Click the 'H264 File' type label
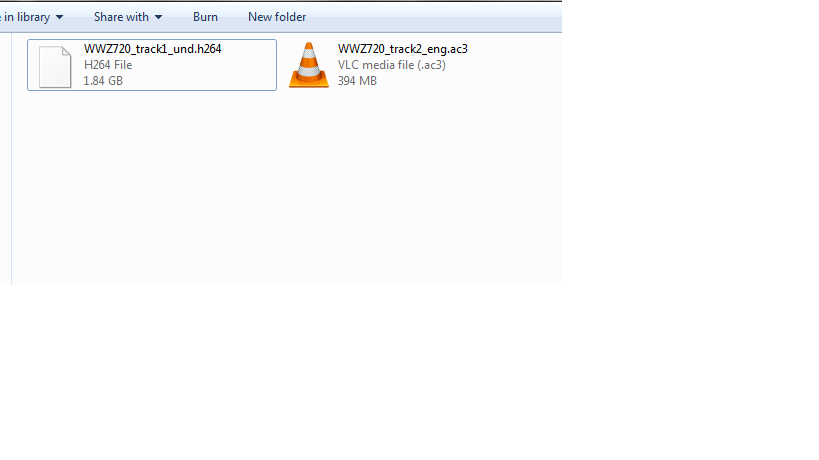The width and height of the screenshot is (819, 460). (x=108, y=65)
